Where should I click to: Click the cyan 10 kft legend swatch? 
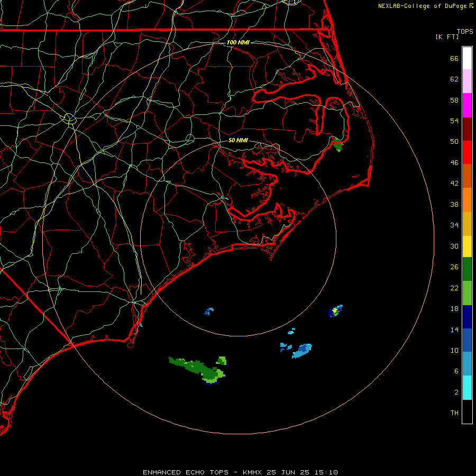click(x=467, y=388)
